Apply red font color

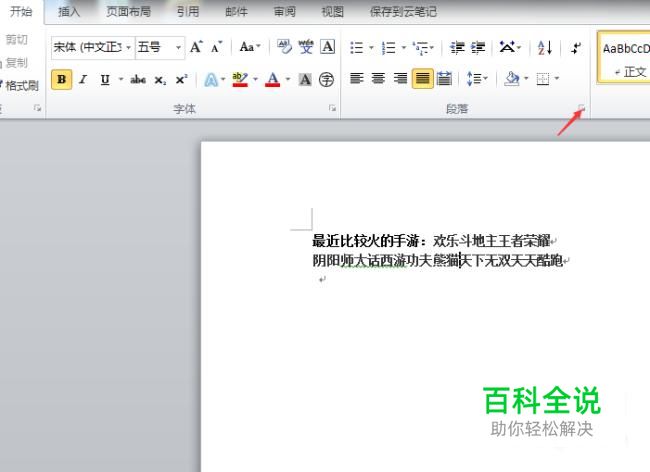point(272,79)
